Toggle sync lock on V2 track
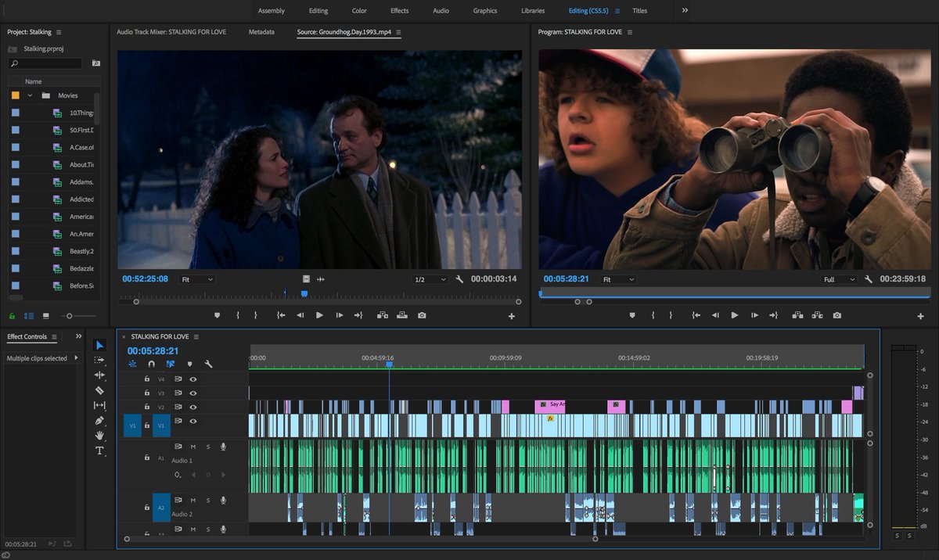The width and height of the screenshot is (939, 560). click(x=178, y=407)
